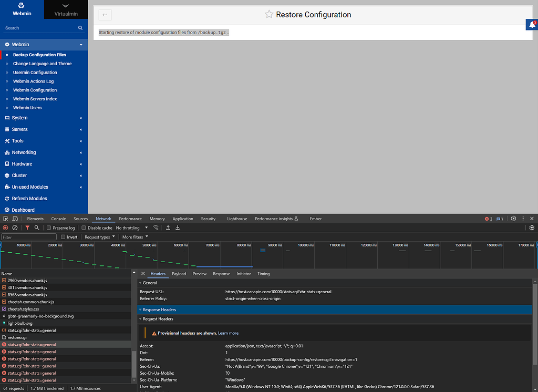Open Webmin Actions Log
The width and height of the screenshot is (538, 392).
click(x=35, y=81)
